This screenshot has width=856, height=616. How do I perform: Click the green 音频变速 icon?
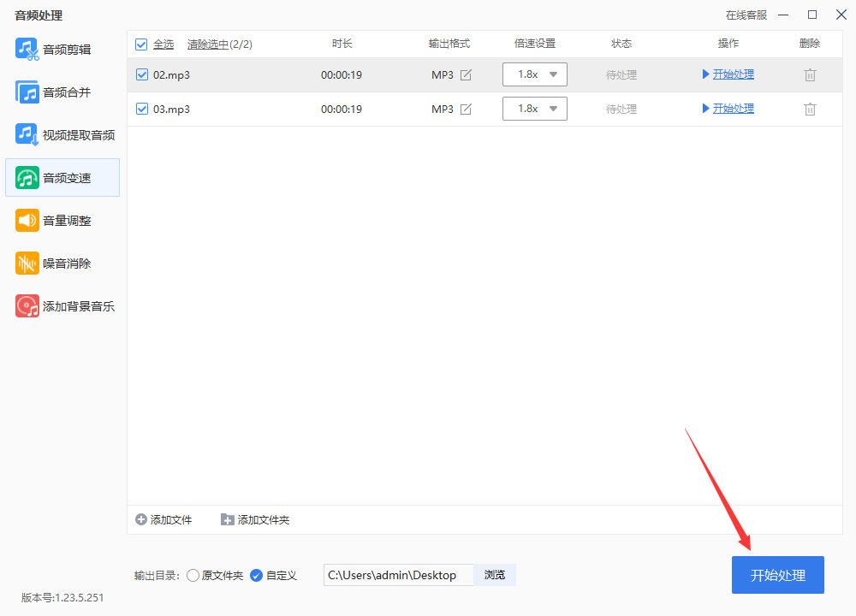click(27, 177)
